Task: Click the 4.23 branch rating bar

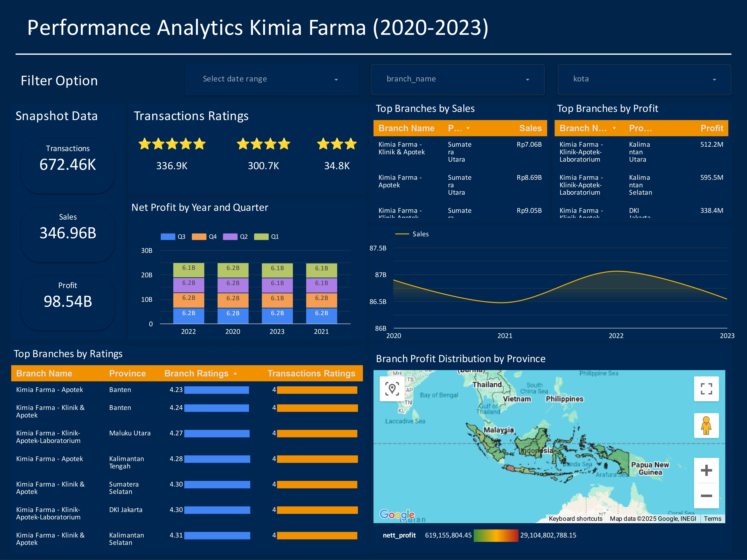Action: [x=217, y=390]
